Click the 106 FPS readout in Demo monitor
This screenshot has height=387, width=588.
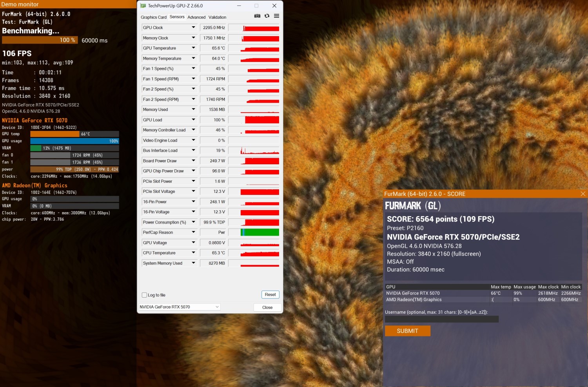pyautogui.click(x=17, y=53)
